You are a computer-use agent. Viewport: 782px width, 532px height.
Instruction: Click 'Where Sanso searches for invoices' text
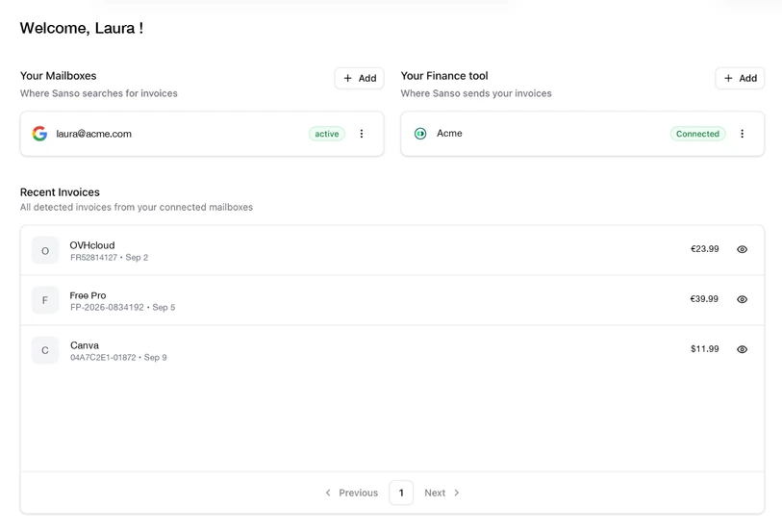99,93
